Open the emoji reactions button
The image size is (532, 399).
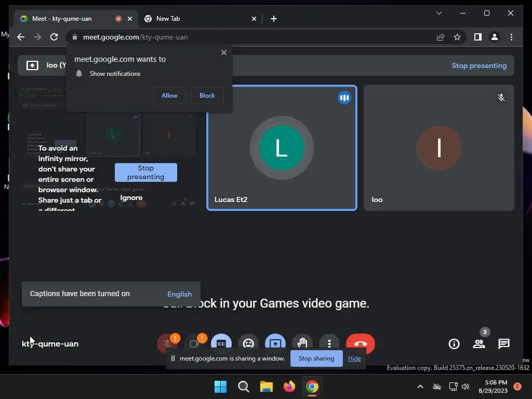pos(248,343)
